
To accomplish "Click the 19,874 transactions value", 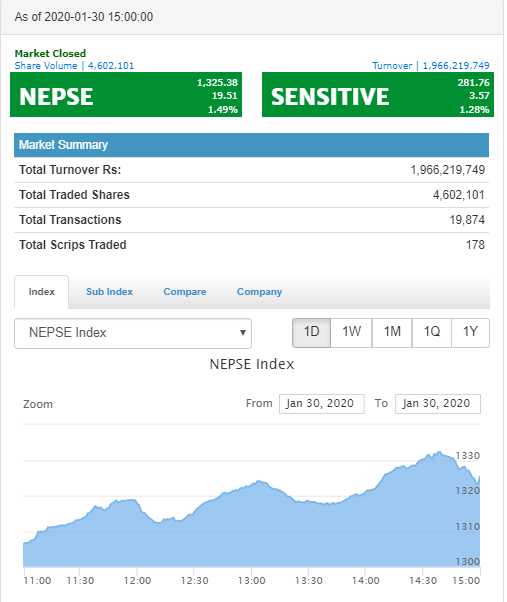I will pos(467,220).
